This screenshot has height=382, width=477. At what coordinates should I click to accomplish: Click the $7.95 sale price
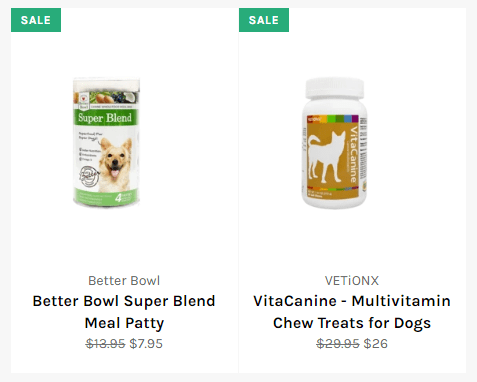tap(146, 344)
